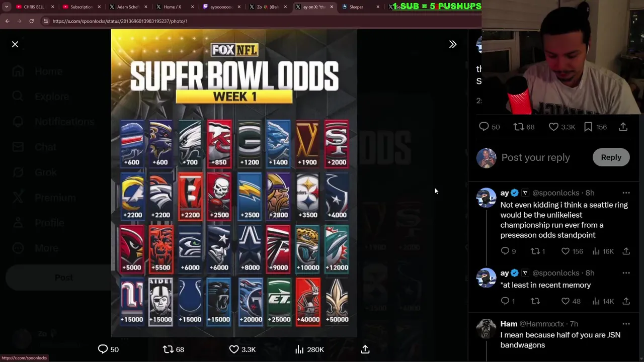This screenshot has height=362, width=644.
Task: Share the post under the photo
Action: point(365,349)
